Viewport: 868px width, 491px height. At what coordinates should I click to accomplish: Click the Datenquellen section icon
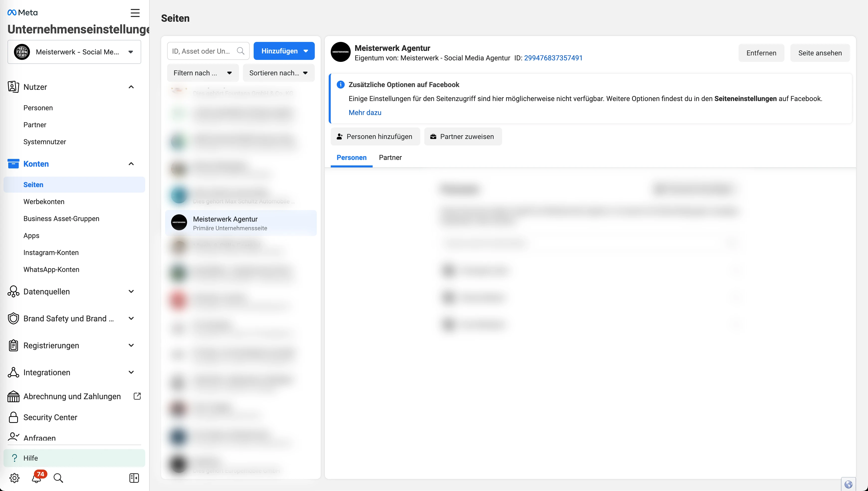tap(13, 291)
